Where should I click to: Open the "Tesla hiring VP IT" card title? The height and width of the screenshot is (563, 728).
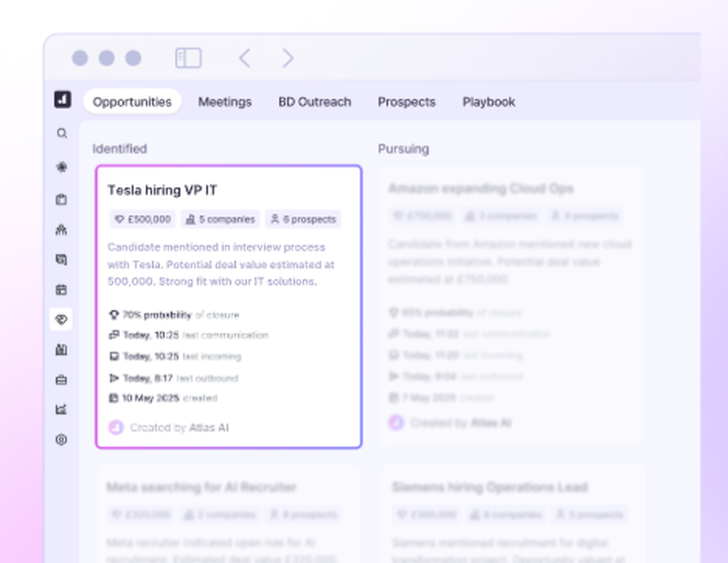coord(162,190)
